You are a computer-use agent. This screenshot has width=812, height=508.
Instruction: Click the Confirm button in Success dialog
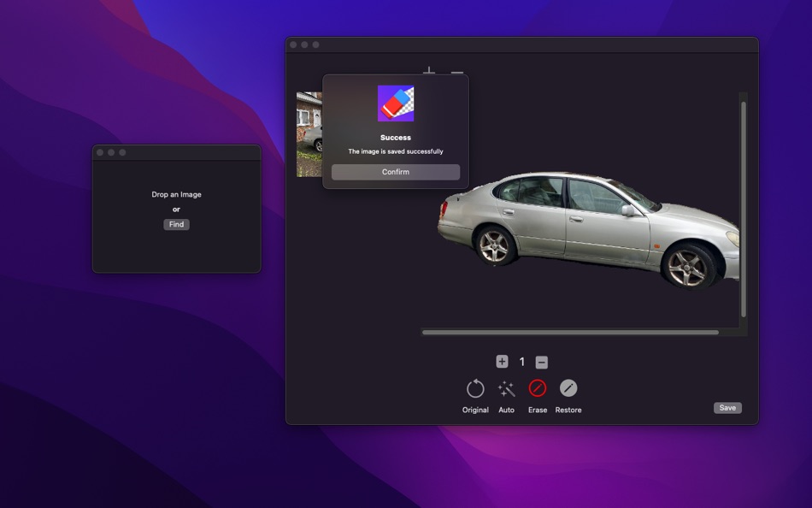coord(396,172)
